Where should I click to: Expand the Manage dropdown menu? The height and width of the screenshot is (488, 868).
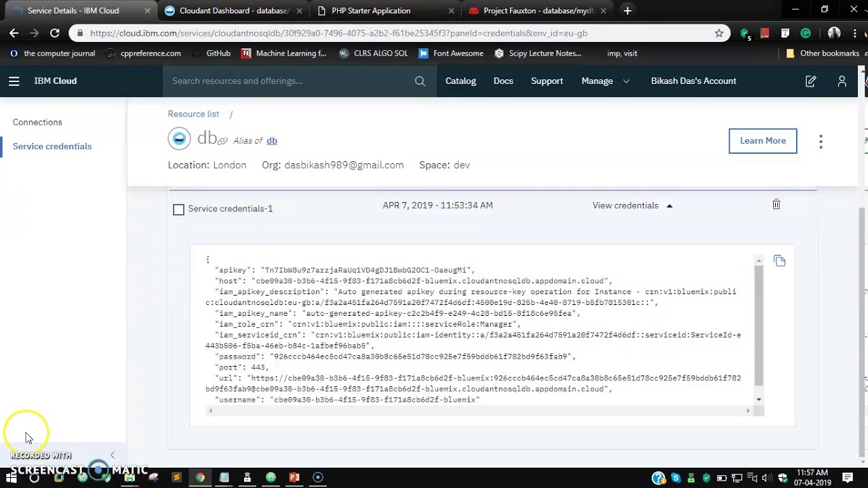pos(605,81)
